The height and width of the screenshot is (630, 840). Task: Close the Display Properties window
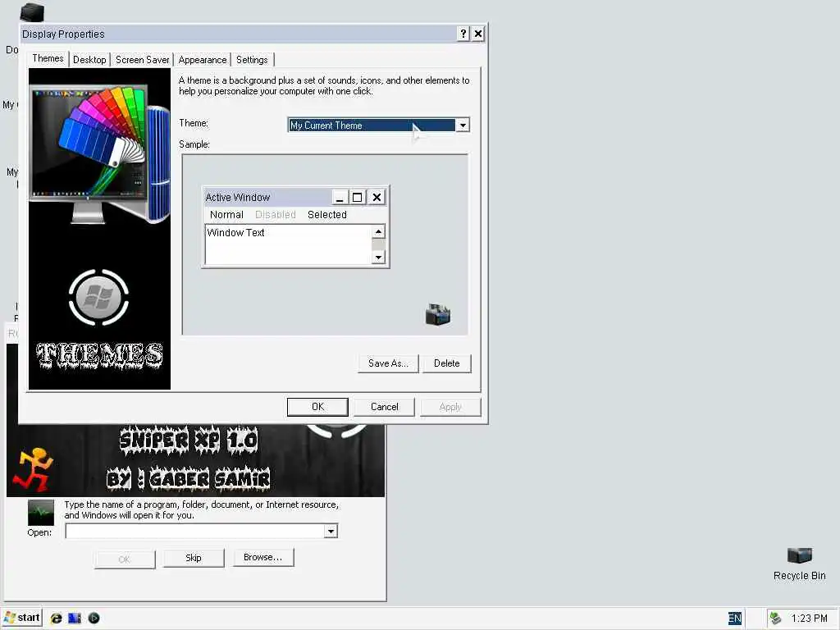(x=478, y=34)
